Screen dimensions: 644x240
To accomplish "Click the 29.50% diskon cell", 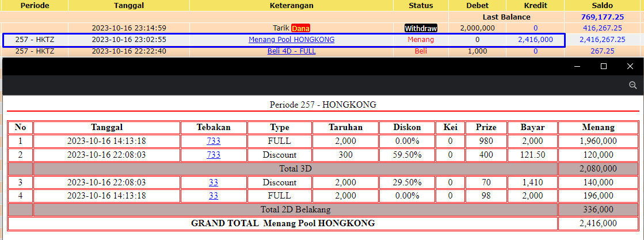I will click(407, 182).
